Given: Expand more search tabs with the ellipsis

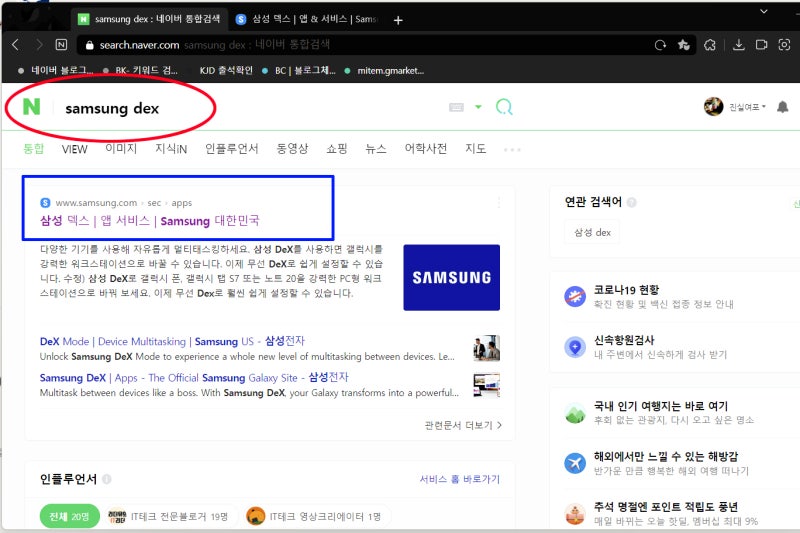Looking at the screenshot, I should (x=512, y=149).
